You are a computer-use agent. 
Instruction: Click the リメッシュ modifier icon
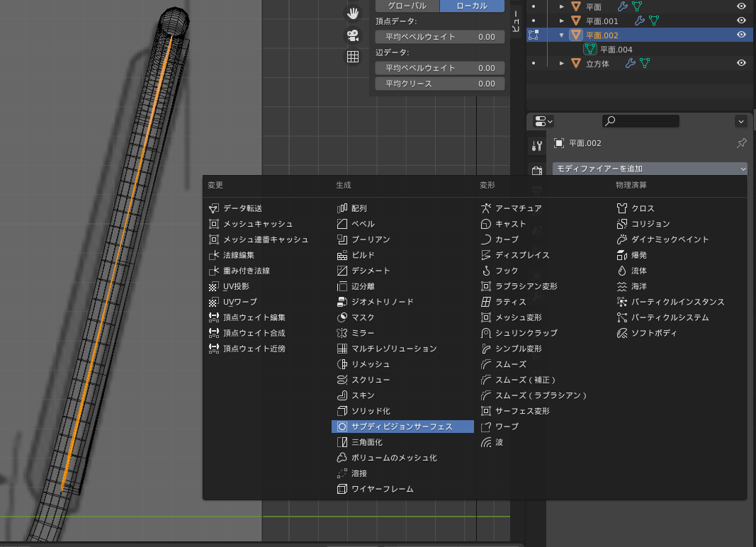[x=342, y=364]
